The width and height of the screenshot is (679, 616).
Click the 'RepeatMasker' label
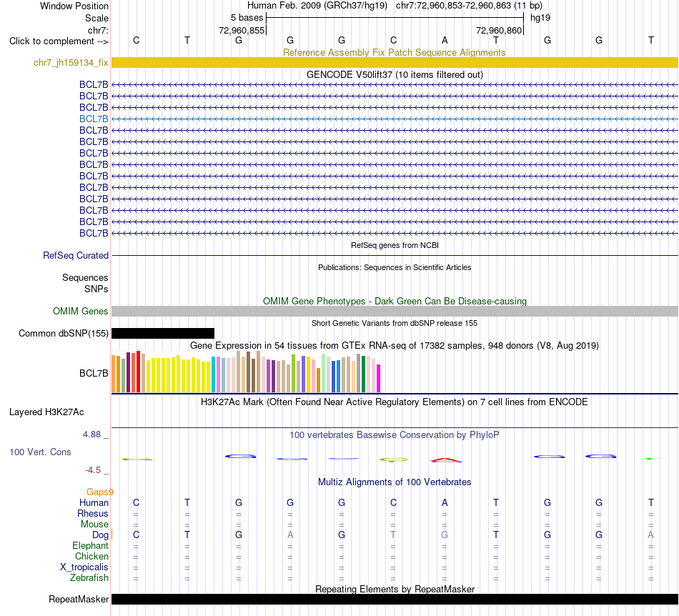pyautogui.click(x=79, y=599)
